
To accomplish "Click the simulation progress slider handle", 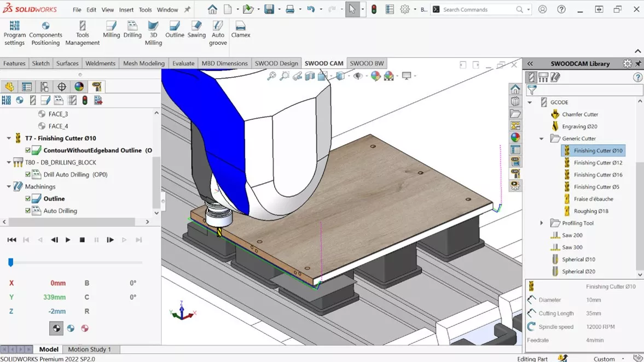I will point(10,263).
